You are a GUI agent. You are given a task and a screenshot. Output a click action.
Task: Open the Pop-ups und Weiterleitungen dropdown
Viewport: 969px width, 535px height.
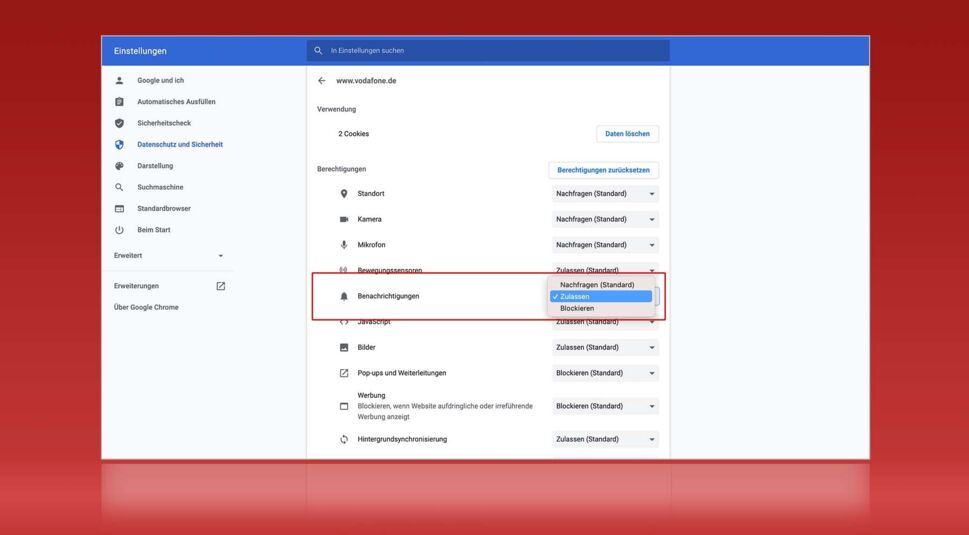click(x=605, y=373)
